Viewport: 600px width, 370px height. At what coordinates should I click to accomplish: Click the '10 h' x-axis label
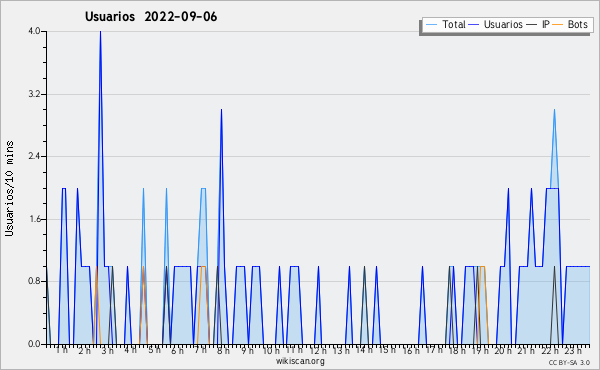pos(271,350)
